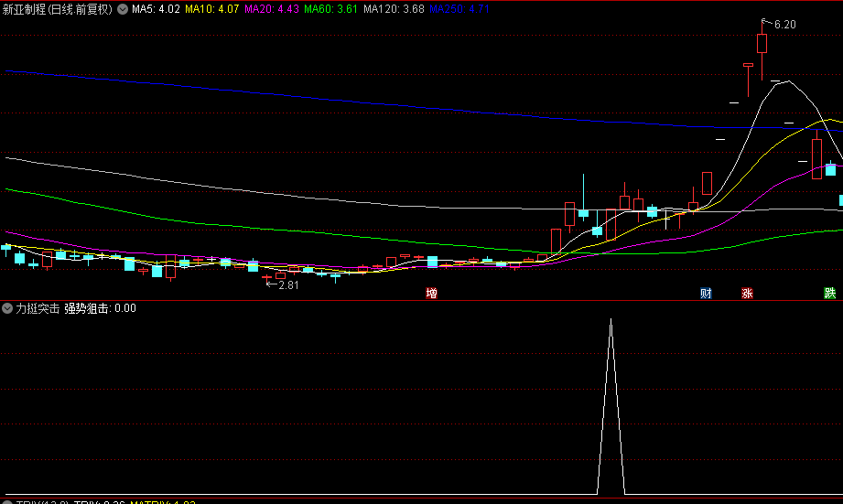This screenshot has width=843, height=504.
Task: Select the MA20: 4.43 label
Action: coord(272,9)
